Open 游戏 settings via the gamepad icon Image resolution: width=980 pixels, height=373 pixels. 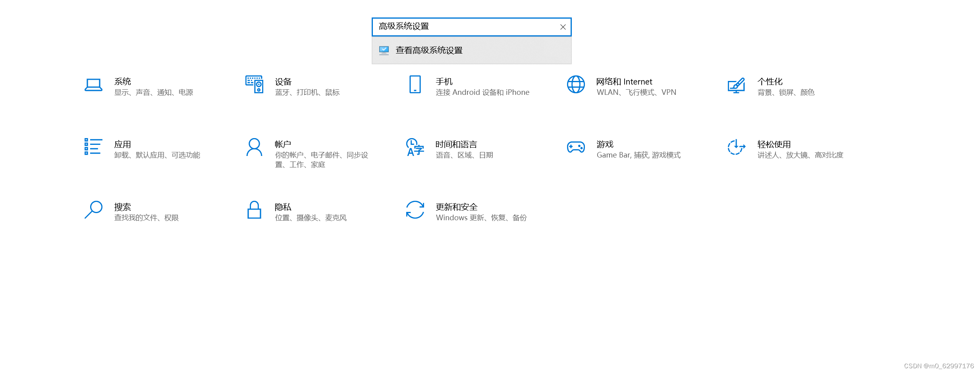pos(576,148)
